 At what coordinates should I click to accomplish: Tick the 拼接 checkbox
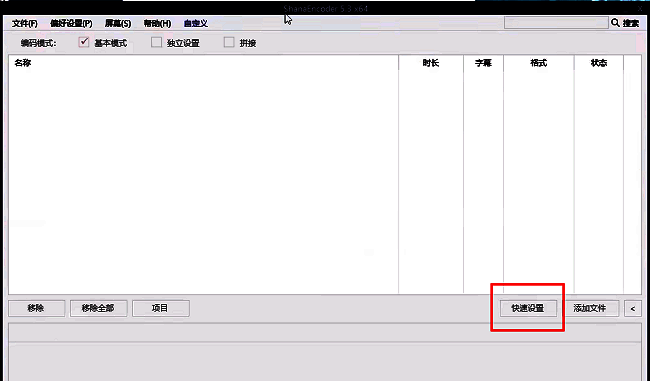click(229, 42)
